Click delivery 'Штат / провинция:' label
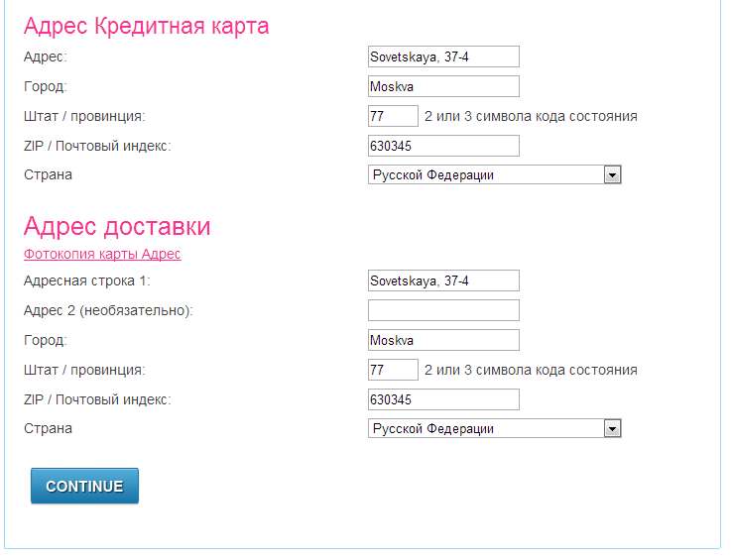The image size is (731, 560). click(x=84, y=370)
